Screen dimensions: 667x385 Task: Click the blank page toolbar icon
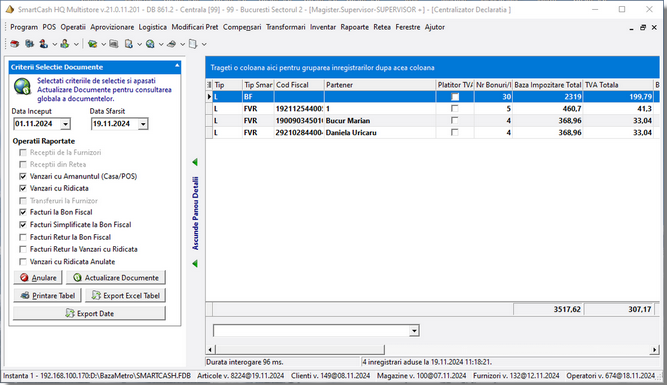click(x=193, y=44)
